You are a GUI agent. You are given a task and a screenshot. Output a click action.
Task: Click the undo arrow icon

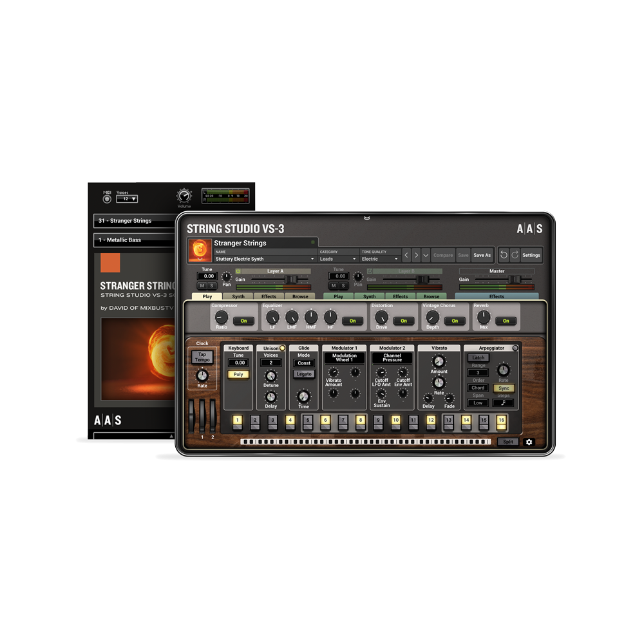pos(504,254)
